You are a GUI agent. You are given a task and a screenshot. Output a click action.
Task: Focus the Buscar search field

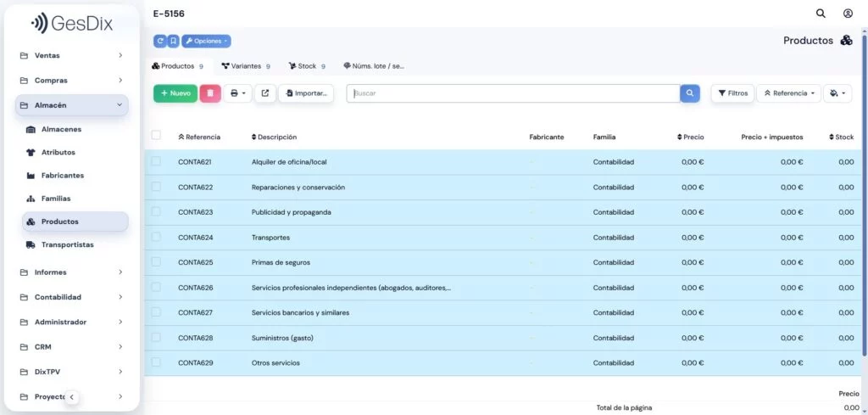click(x=513, y=93)
